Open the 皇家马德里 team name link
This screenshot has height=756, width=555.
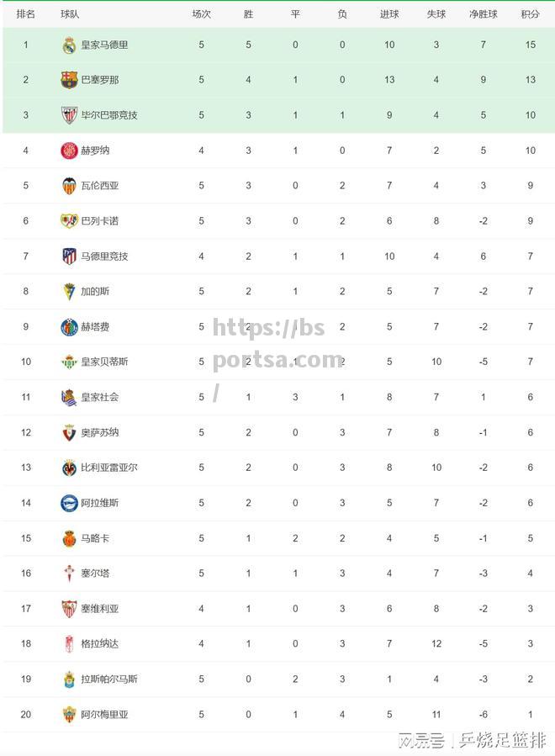(x=104, y=45)
